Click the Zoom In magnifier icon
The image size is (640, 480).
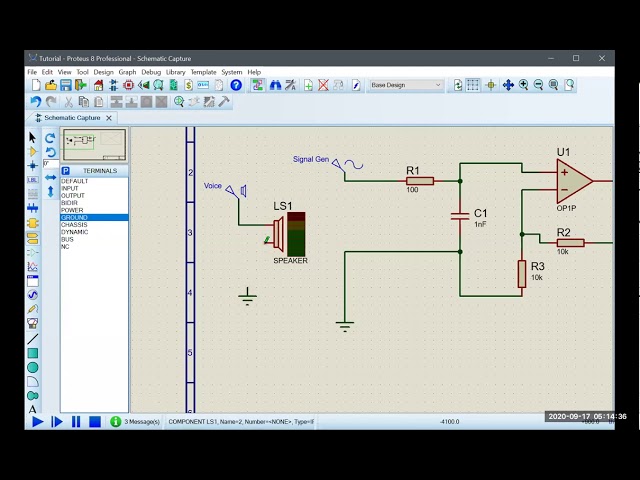[523, 85]
